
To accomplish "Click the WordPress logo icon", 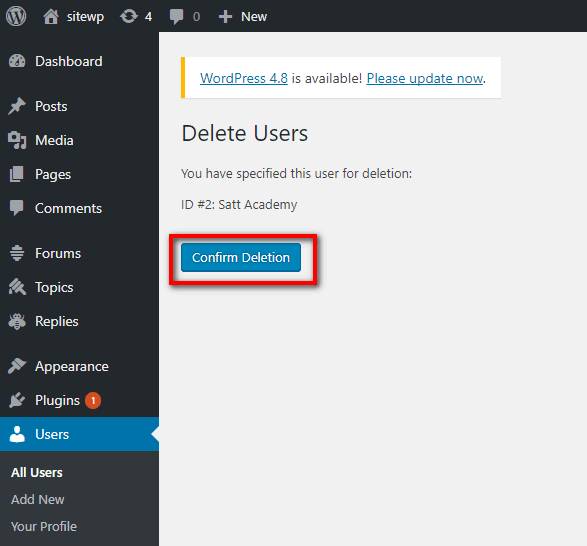I will pos(16,16).
